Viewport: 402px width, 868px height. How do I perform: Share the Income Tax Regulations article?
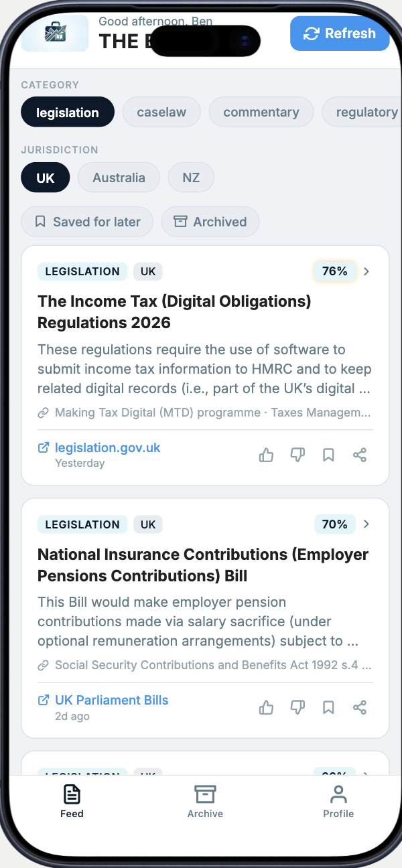tap(360, 455)
